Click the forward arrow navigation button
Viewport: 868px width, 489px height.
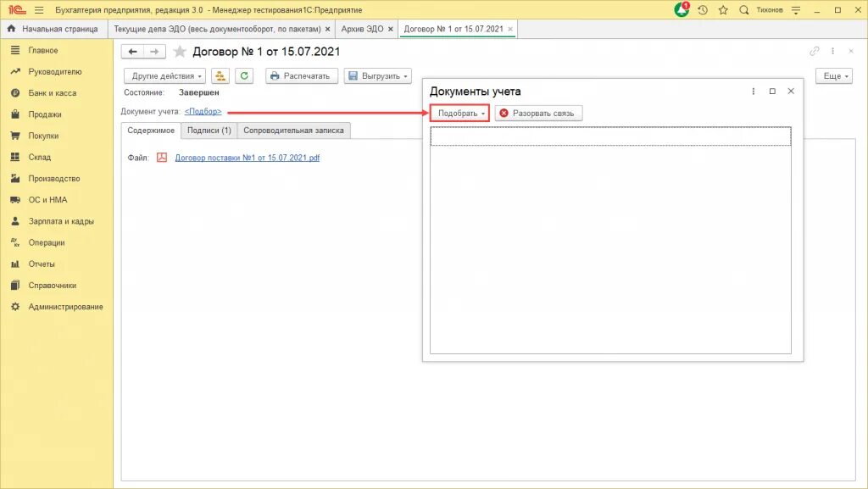154,52
